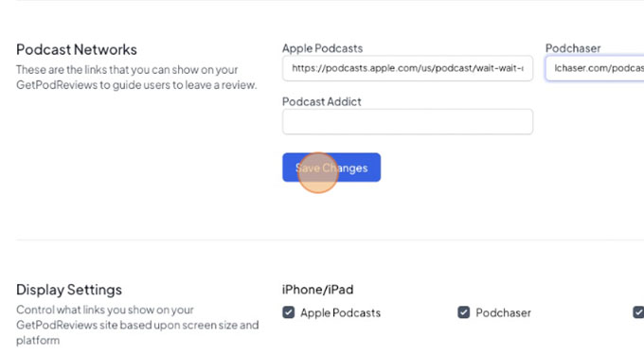Uncheck the Apple Podcasts checkbox under iPhone/iPad
Viewport: 644px width, 355px height.
click(288, 312)
